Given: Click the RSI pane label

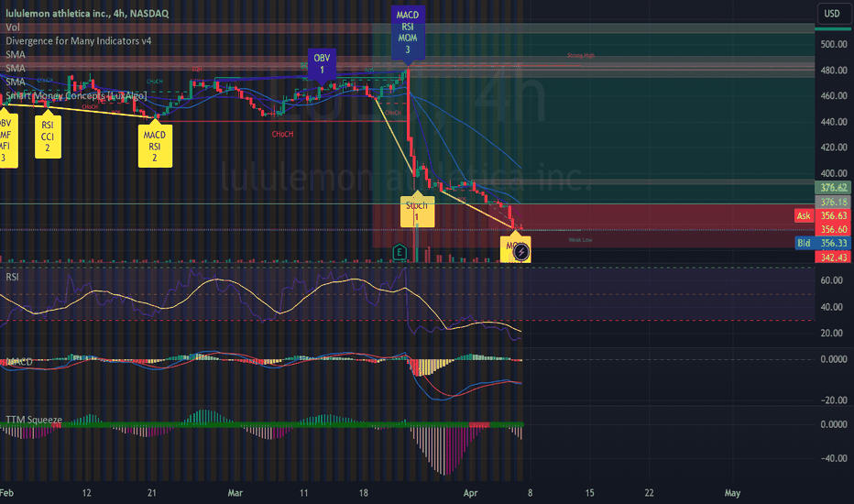Looking at the screenshot, I should click(12, 277).
